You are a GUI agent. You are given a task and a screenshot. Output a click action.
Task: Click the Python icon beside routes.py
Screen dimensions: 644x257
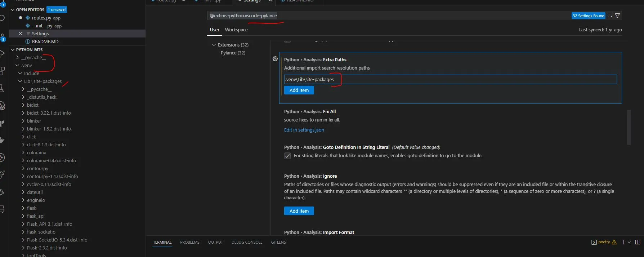tap(28, 18)
